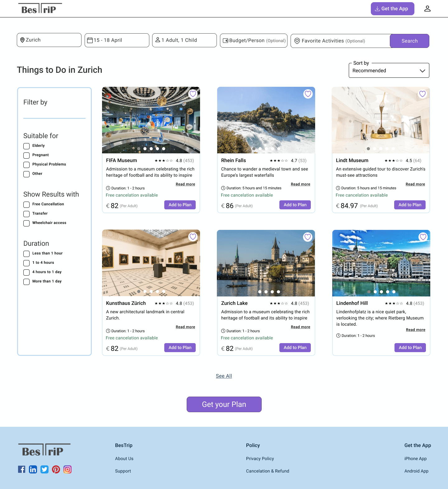Image resolution: width=448 pixels, height=489 pixels.
Task: Click the Search button
Action: coord(409,41)
